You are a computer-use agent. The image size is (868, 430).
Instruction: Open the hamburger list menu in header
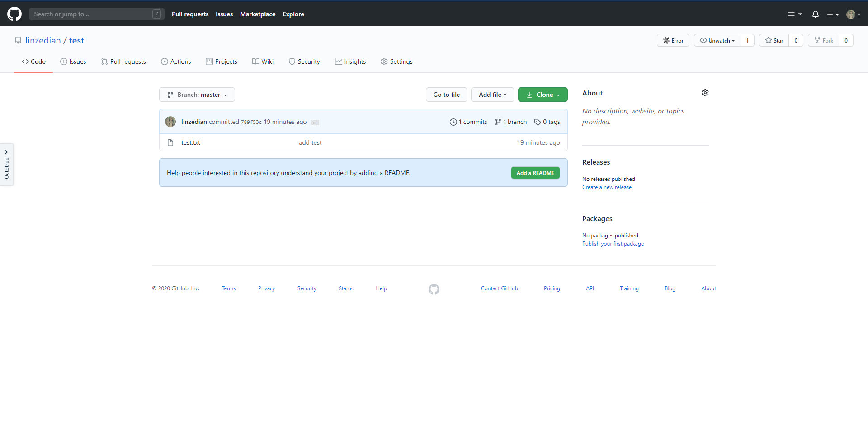[x=794, y=14]
